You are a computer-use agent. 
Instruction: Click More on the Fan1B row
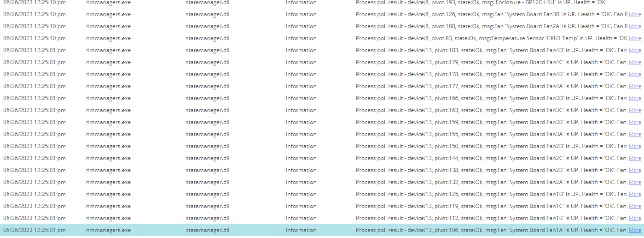click(x=635, y=218)
